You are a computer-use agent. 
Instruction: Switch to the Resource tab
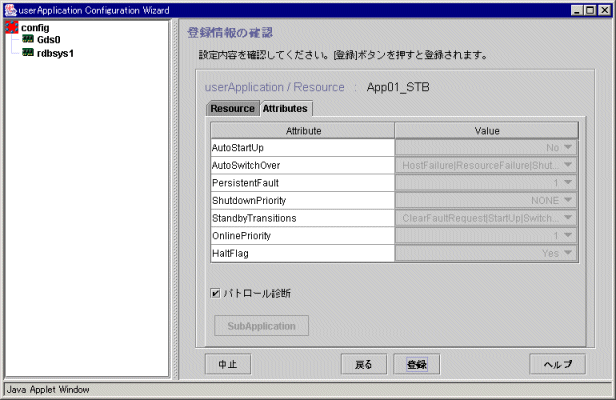(232, 108)
